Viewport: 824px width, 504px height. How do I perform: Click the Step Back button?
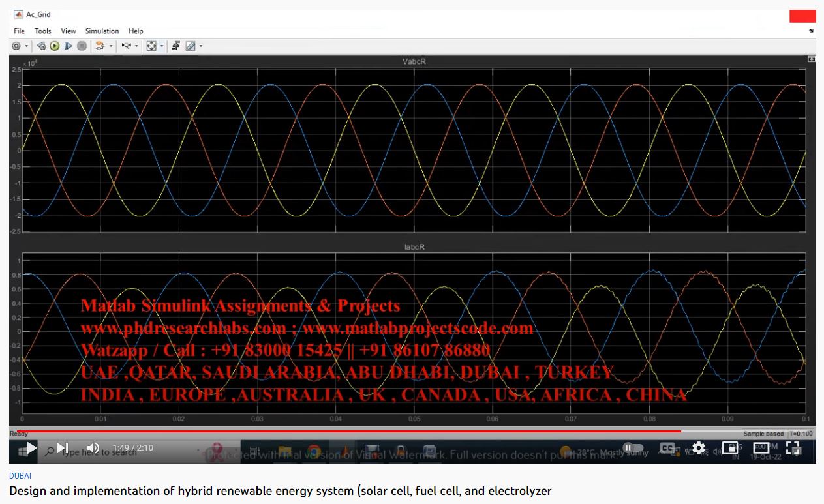41,46
